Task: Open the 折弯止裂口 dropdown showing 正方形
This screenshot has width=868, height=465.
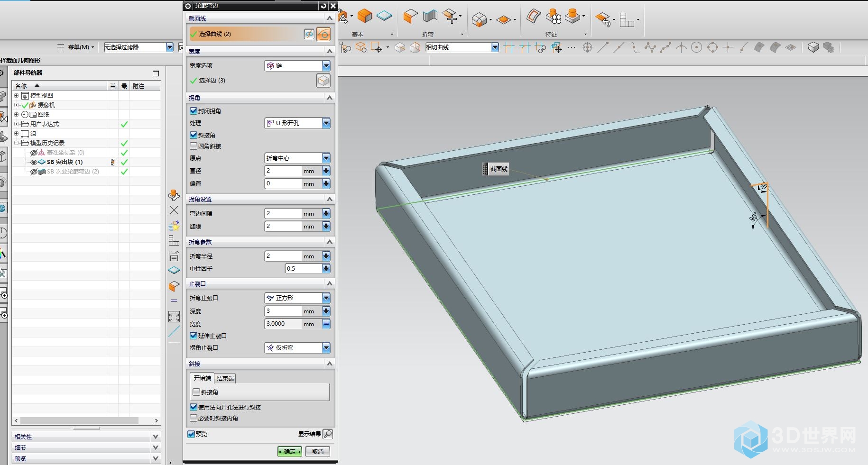Action: [x=297, y=298]
